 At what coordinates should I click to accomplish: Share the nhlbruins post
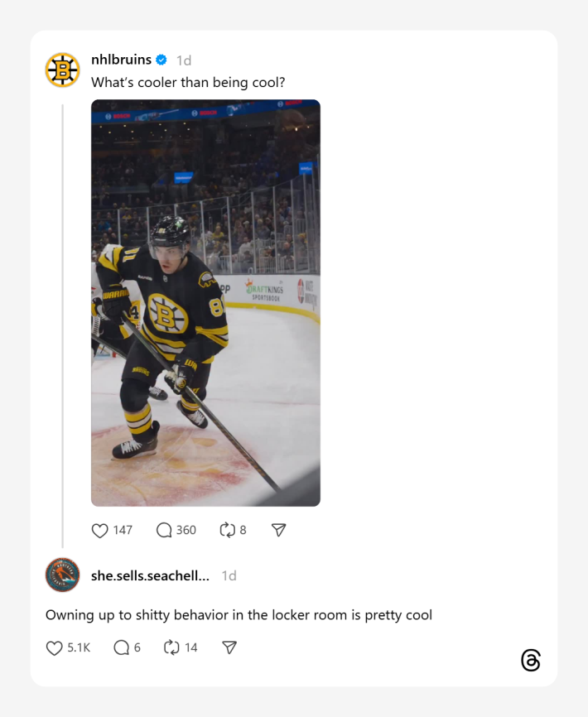[278, 530]
